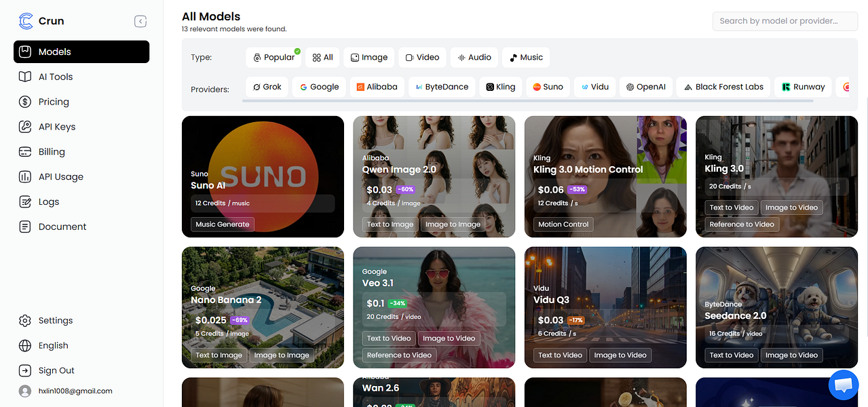This screenshot has height=407, width=868.
Task: Click the providers horizontal scrollbar
Action: point(528,101)
